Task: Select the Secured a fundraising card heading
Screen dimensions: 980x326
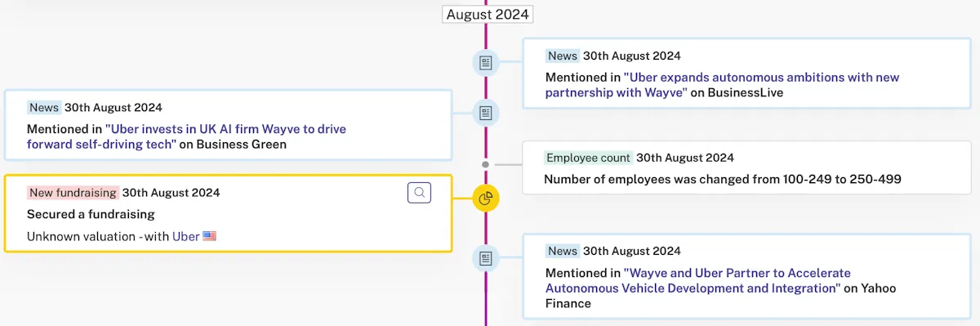Action: pos(91,214)
